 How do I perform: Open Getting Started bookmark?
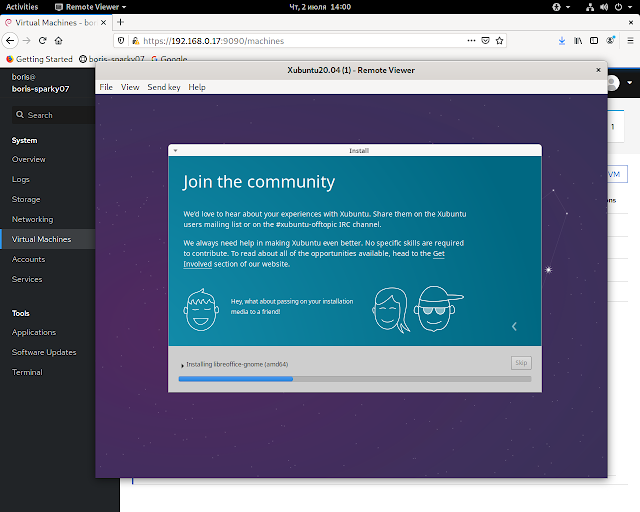[x=39, y=59]
